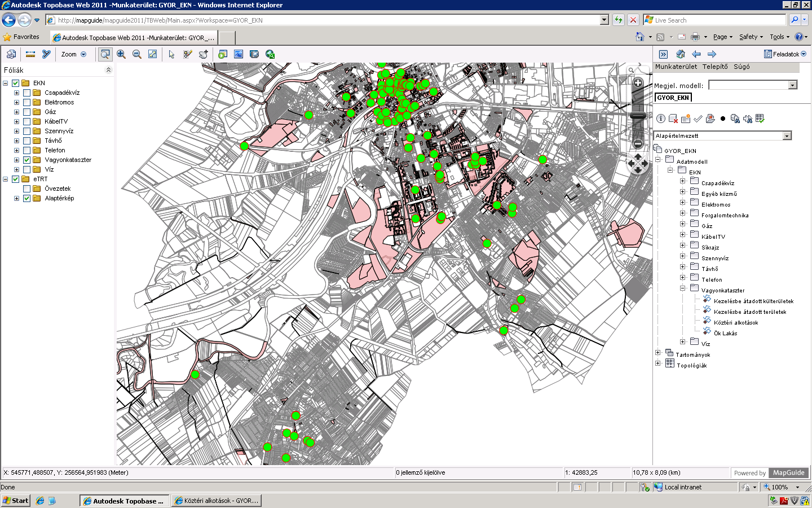Click the gray checkmark icon in task pane
The image size is (812, 508).
[698, 119]
